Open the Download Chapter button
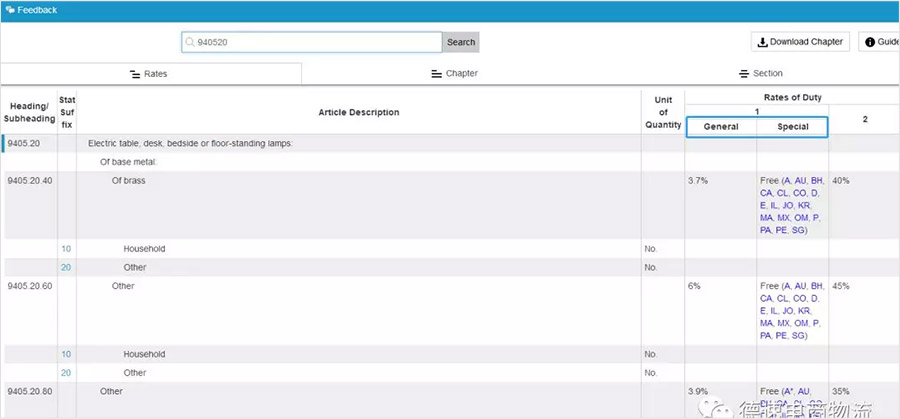 pyautogui.click(x=801, y=42)
